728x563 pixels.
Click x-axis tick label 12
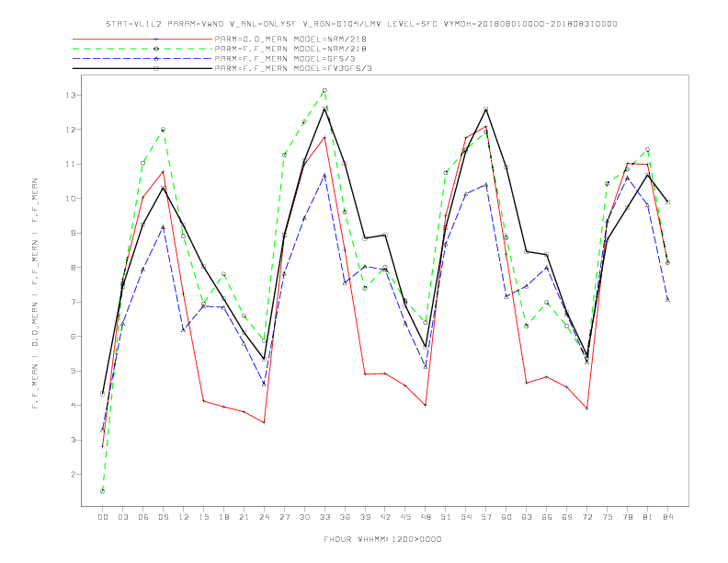pos(184,517)
